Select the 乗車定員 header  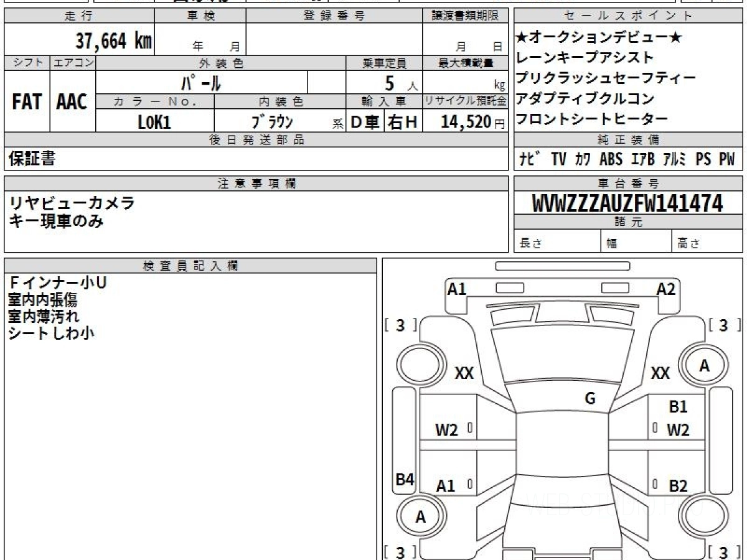[x=384, y=63]
